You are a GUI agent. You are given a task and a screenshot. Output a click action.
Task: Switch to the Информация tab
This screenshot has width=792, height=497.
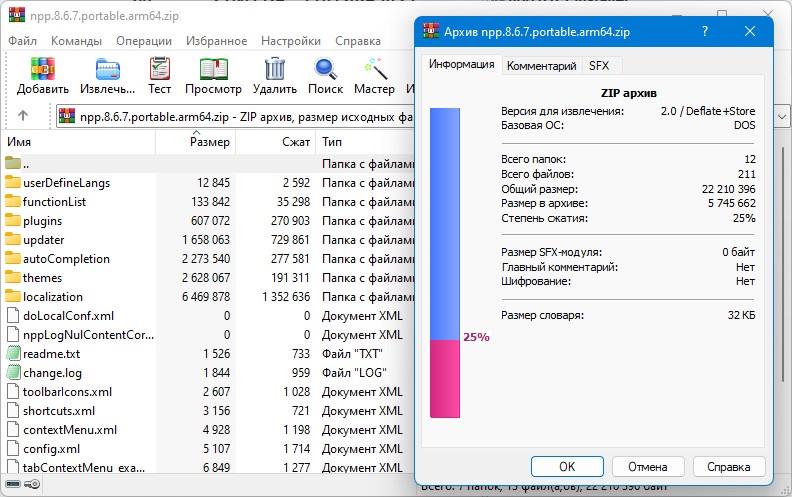click(461, 64)
